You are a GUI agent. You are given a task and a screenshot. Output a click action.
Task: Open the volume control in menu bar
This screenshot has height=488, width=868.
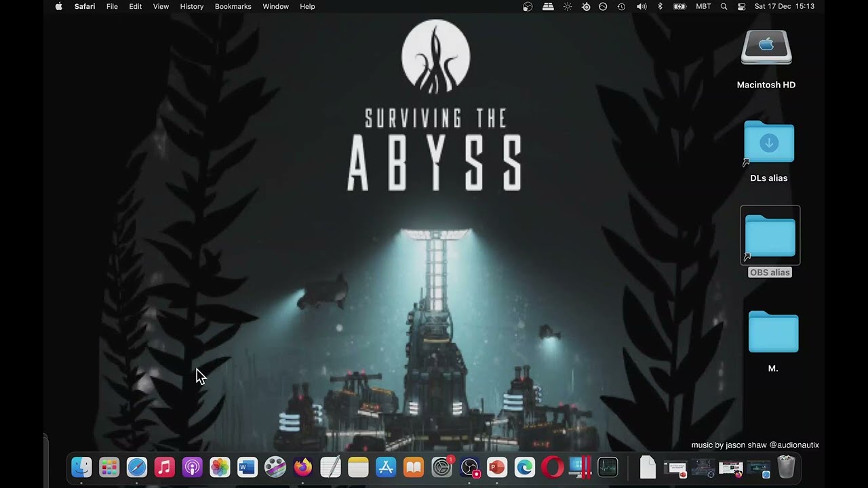point(642,6)
